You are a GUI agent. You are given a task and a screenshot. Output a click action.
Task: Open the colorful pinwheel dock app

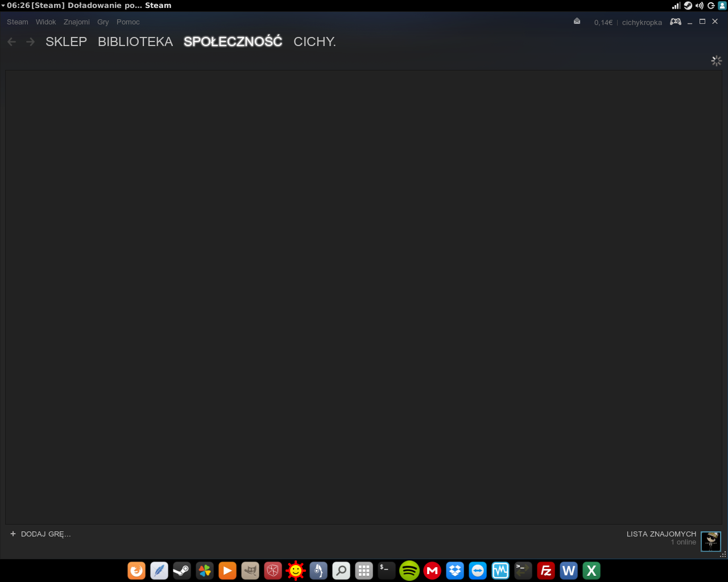click(205, 570)
